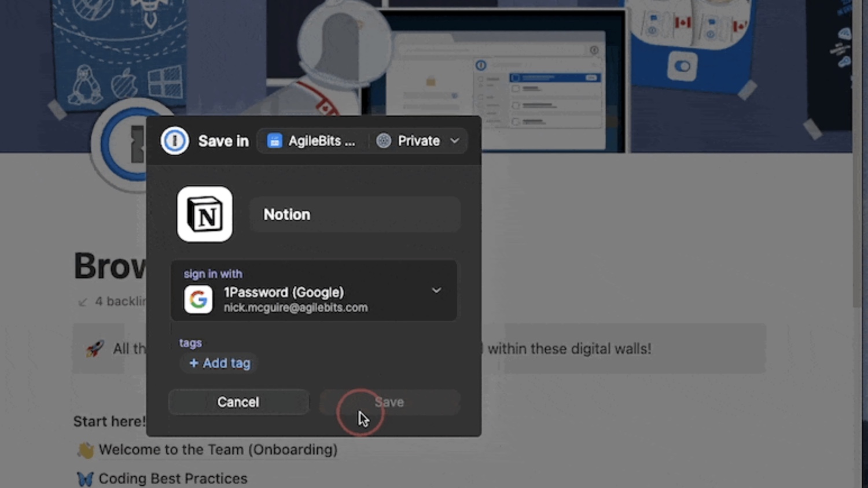Image resolution: width=868 pixels, height=488 pixels.
Task: Cancel saving the Notion login
Action: point(238,402)
